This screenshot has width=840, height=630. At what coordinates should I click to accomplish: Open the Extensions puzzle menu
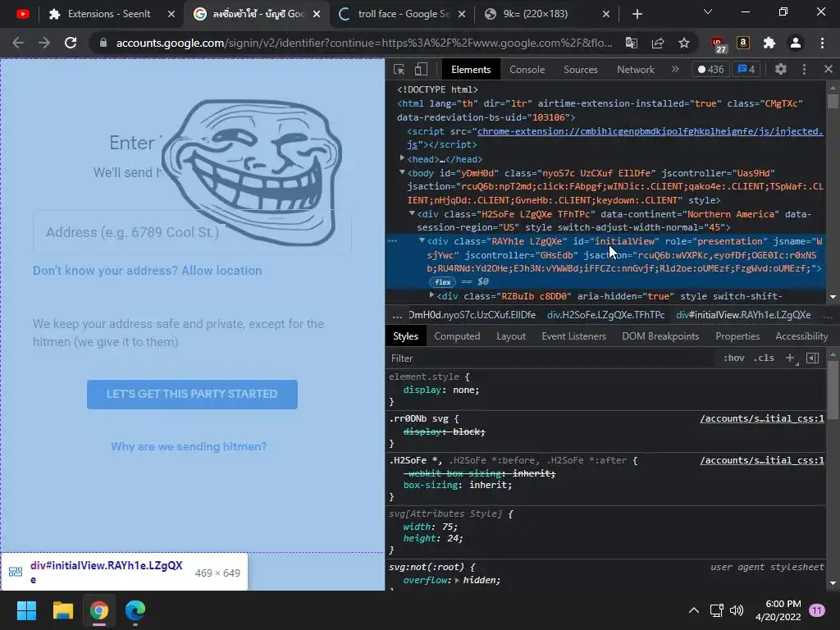769,43
